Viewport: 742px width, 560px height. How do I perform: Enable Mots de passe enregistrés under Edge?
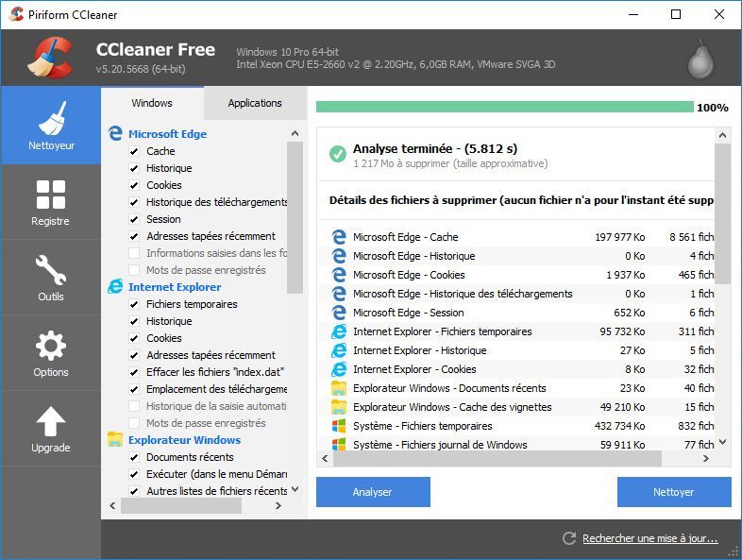(134, 270)
